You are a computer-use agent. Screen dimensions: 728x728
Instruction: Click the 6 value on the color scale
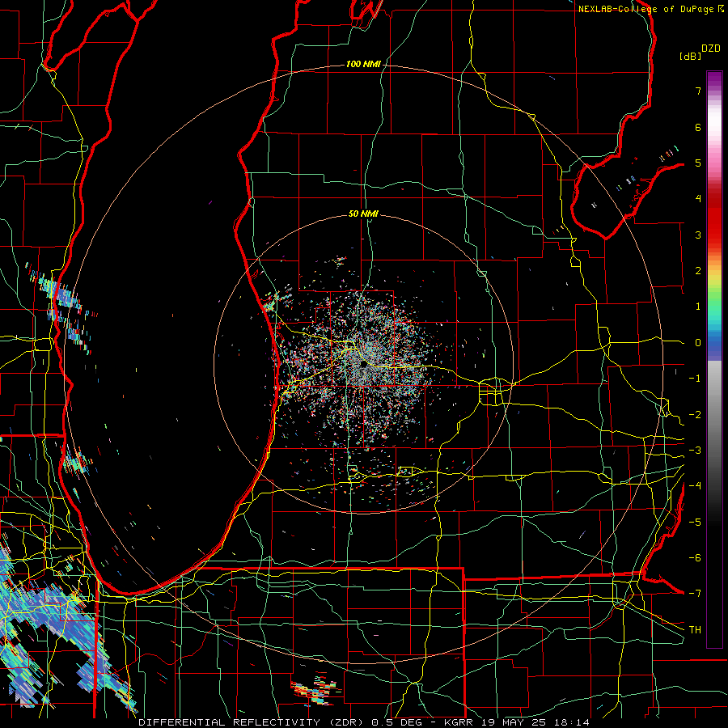(x=698, y=127)
